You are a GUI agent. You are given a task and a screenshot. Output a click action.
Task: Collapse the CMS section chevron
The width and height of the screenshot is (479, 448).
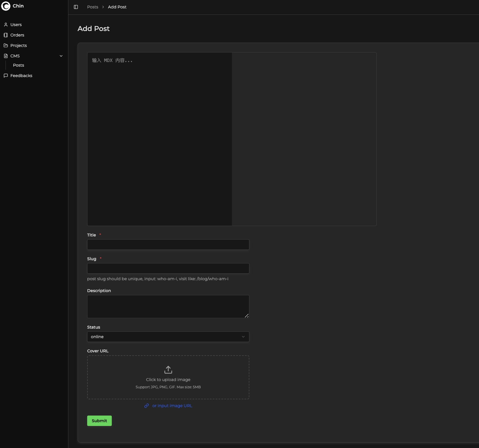click(61, 56)
